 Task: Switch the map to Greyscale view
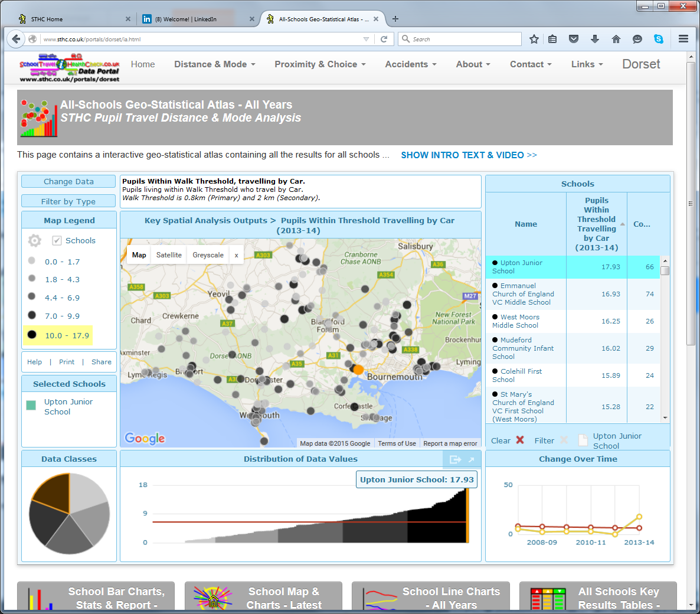208,255
